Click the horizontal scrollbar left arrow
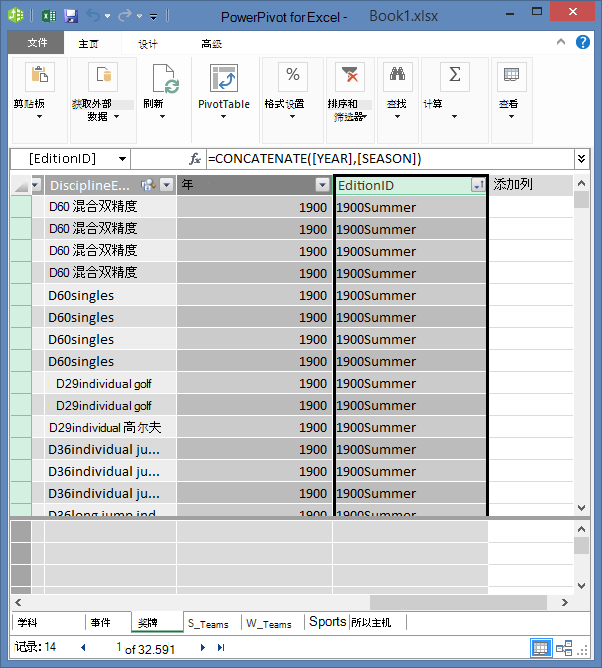 pyautogui.click(x=18, y=602)
